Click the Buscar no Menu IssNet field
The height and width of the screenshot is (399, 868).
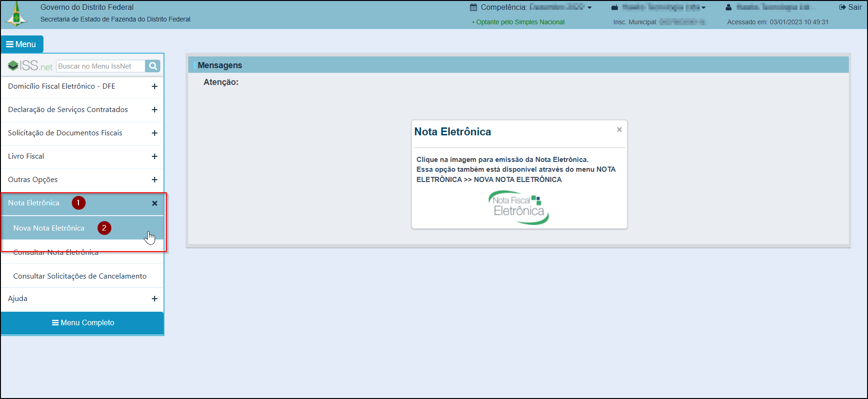click(x=100, y=66)
